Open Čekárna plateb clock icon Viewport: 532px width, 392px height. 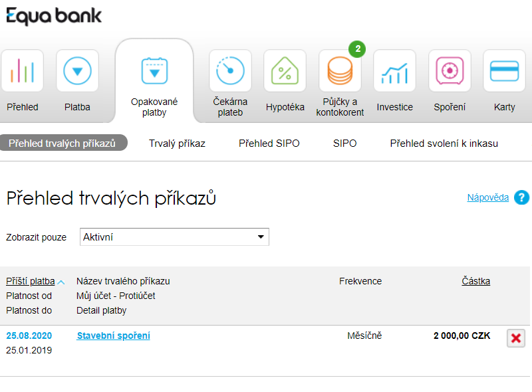pos(230,70)
